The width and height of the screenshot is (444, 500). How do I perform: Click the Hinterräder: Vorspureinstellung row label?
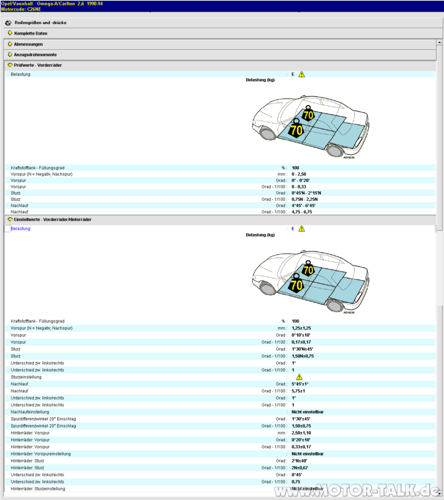(x=41, y=454)
